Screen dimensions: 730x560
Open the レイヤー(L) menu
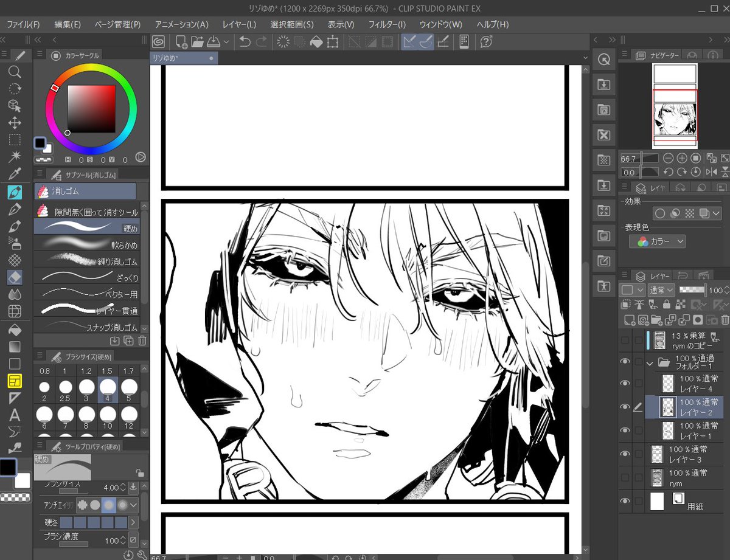[x=239, y=24]
